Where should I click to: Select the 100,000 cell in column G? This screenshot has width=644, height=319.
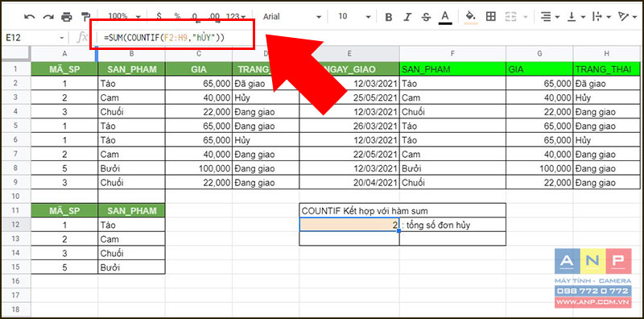click(x=539, y=168)
